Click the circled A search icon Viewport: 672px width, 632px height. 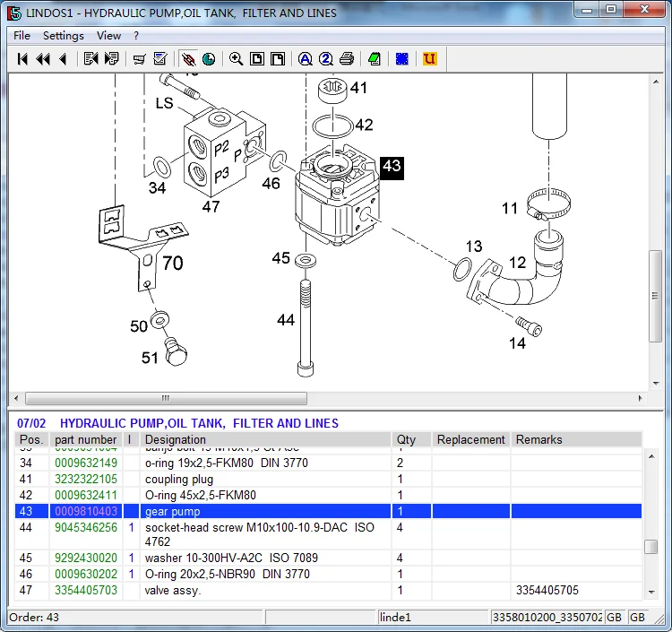pyautogui.click(x=305, y=59)
